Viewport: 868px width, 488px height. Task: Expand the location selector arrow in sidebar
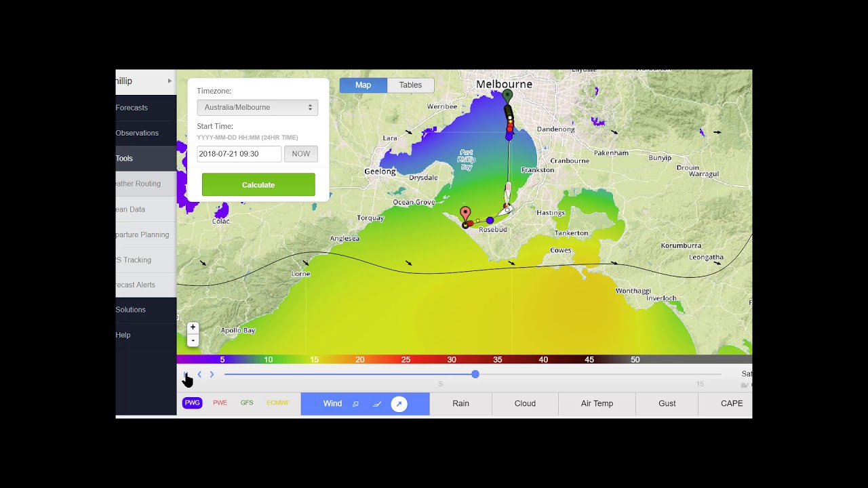coord(170,81)
